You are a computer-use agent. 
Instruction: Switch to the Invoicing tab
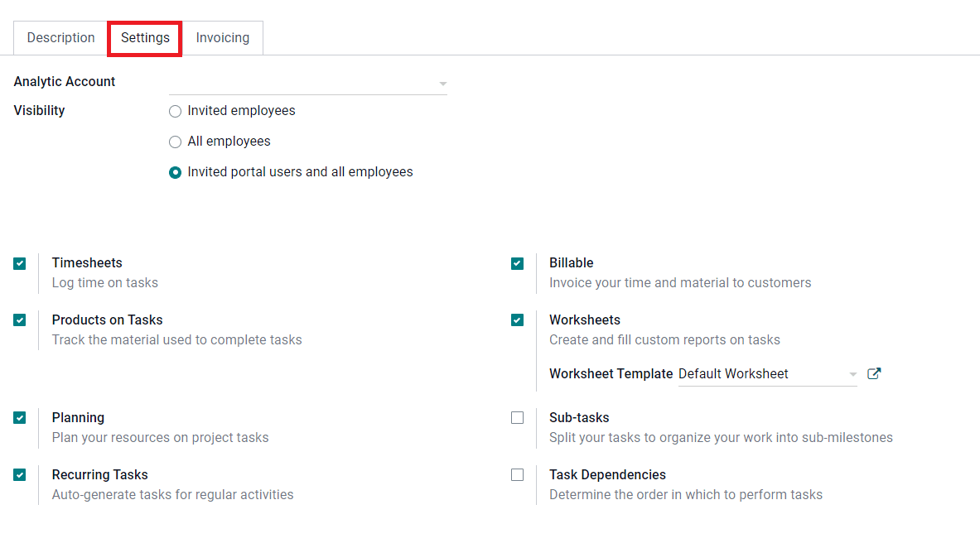(221, 37)
